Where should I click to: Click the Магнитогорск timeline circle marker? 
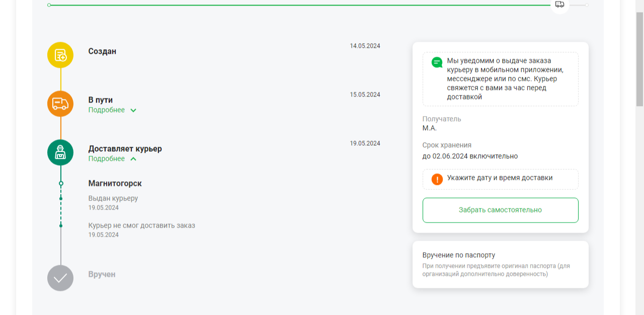pyautogui.click(x=61, y=184)
